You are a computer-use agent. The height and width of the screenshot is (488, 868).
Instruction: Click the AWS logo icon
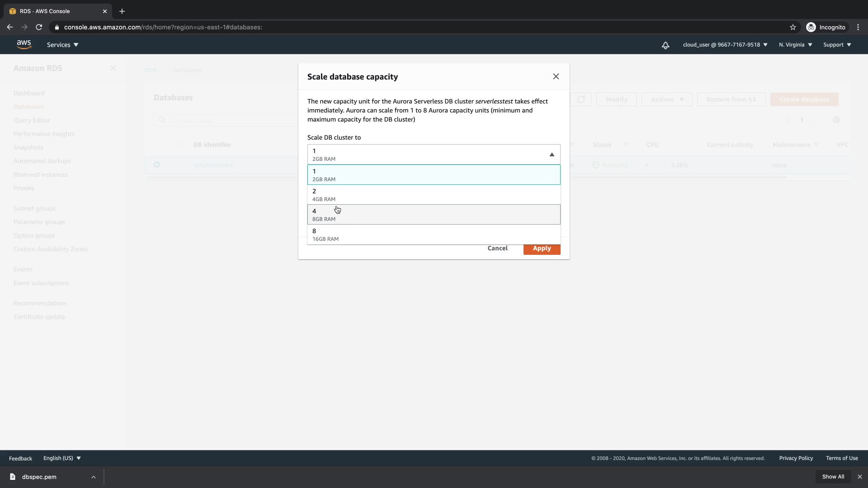click(24, 44)
